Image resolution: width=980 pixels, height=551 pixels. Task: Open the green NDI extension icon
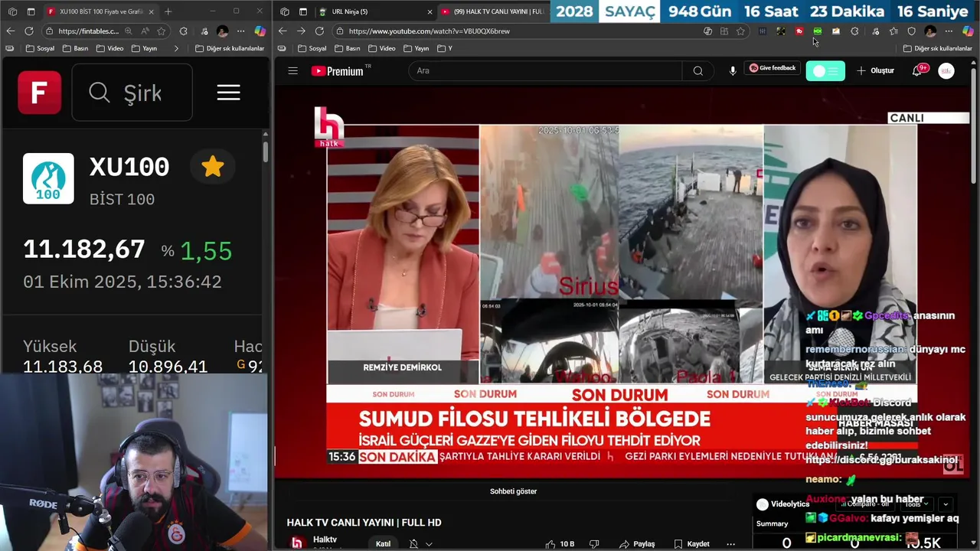click(x=818, y=31)
